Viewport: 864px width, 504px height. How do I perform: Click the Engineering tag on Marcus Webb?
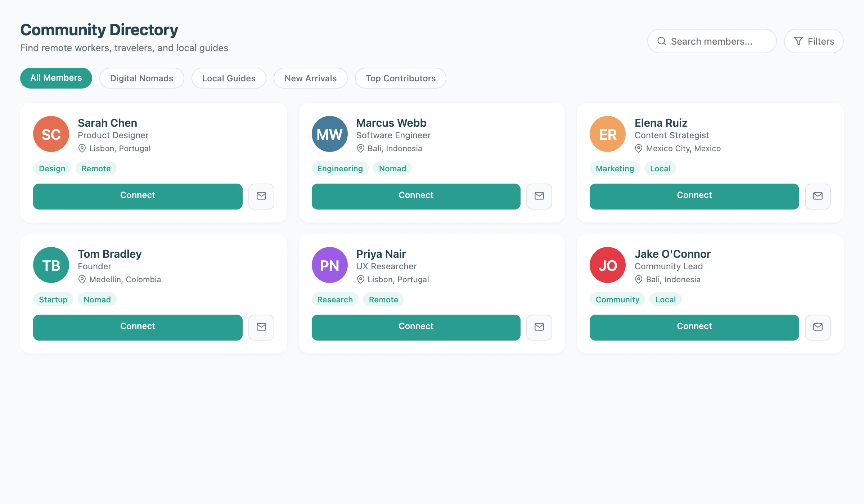pos(340,168)
